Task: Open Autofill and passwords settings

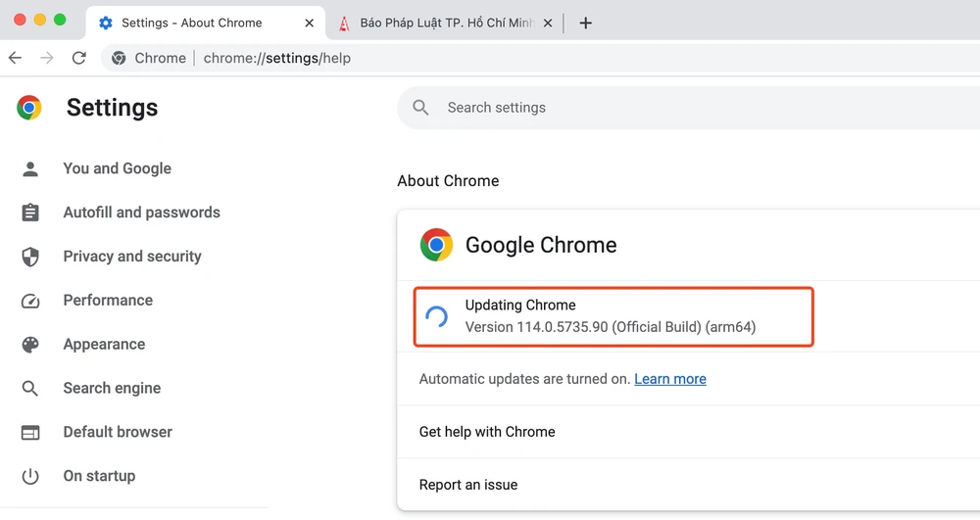Action: pos(141,213)
